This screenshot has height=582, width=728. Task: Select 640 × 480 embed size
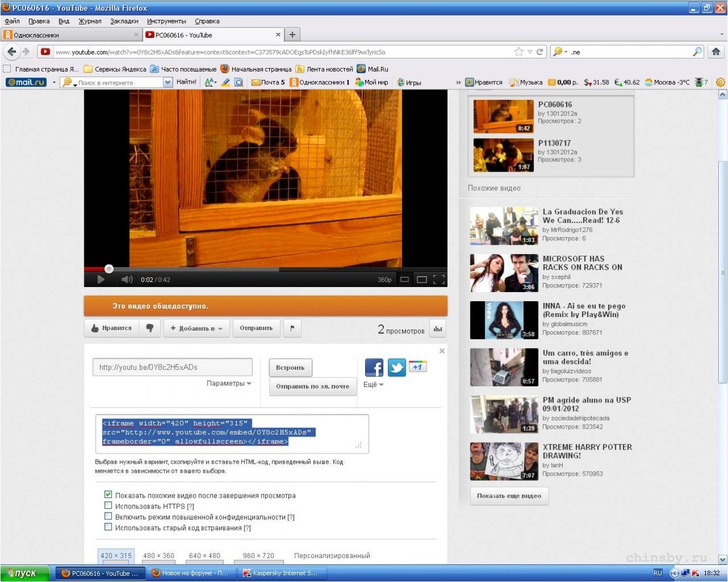click(205, 556)
